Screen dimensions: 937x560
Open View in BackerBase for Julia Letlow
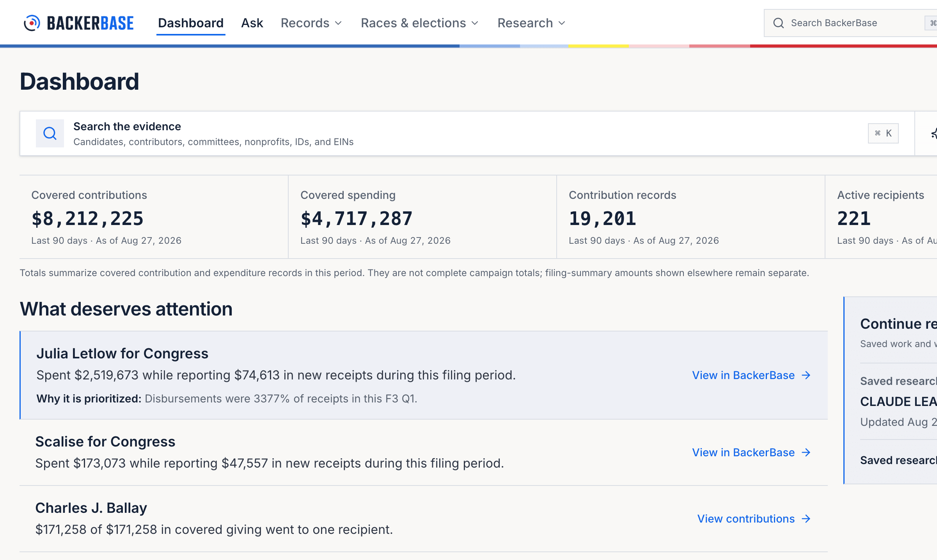click(x=751, y=375)
